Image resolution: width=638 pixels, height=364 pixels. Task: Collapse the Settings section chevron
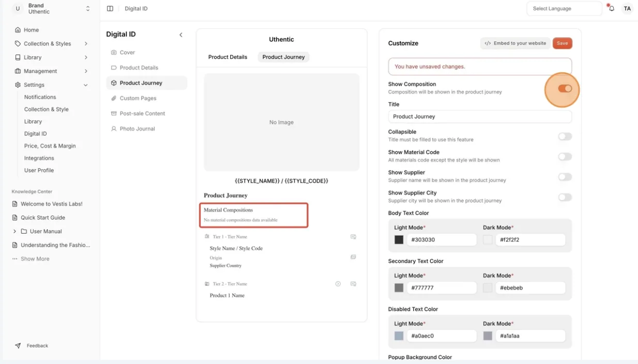(86, 85)
